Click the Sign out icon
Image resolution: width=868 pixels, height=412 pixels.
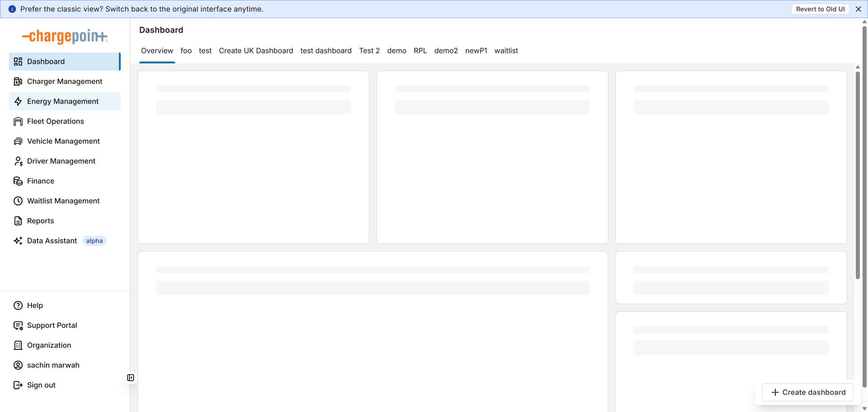click(x=18, y=385)
